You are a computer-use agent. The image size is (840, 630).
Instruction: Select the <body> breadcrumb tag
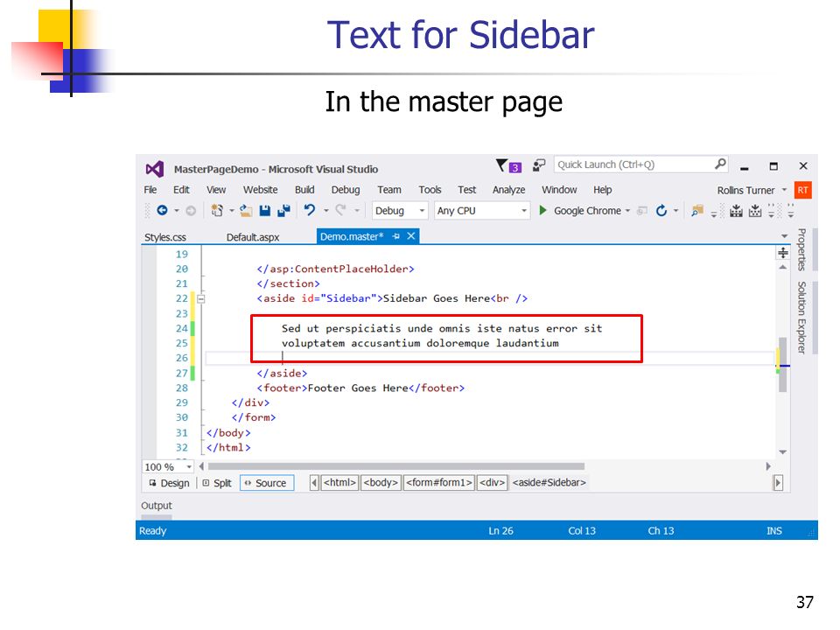tap(381, 483)
